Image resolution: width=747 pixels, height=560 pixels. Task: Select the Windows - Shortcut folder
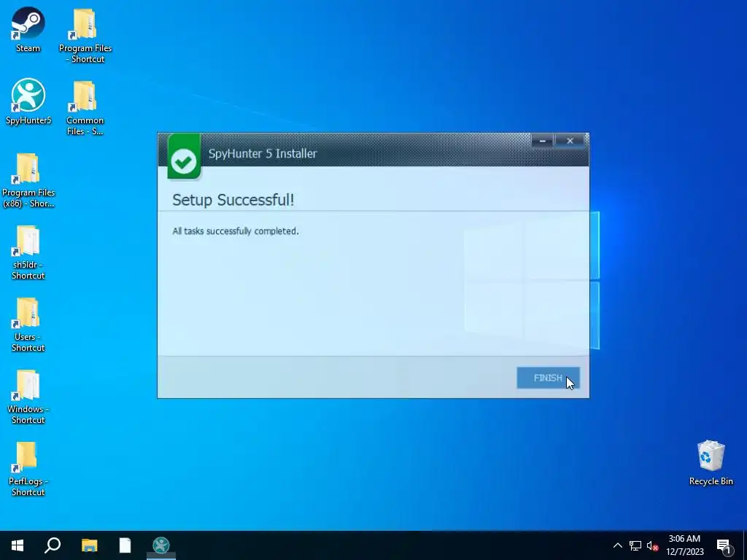click(28, 397)
